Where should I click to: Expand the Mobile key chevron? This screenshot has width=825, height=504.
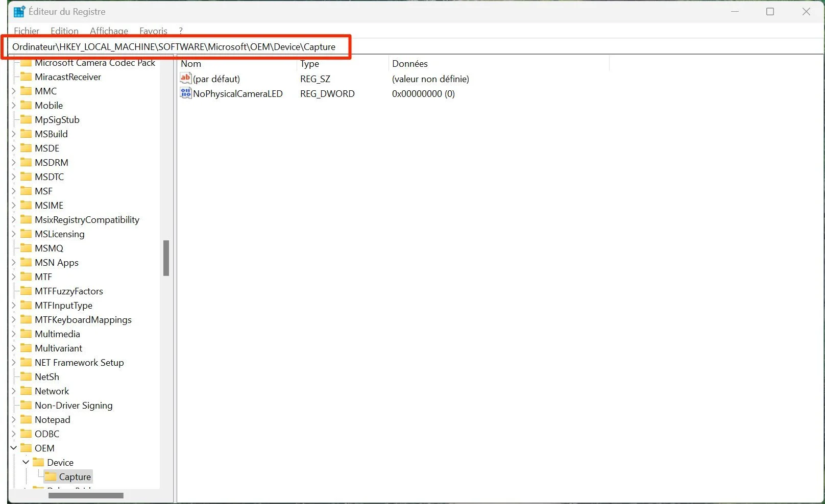point(14,105)
